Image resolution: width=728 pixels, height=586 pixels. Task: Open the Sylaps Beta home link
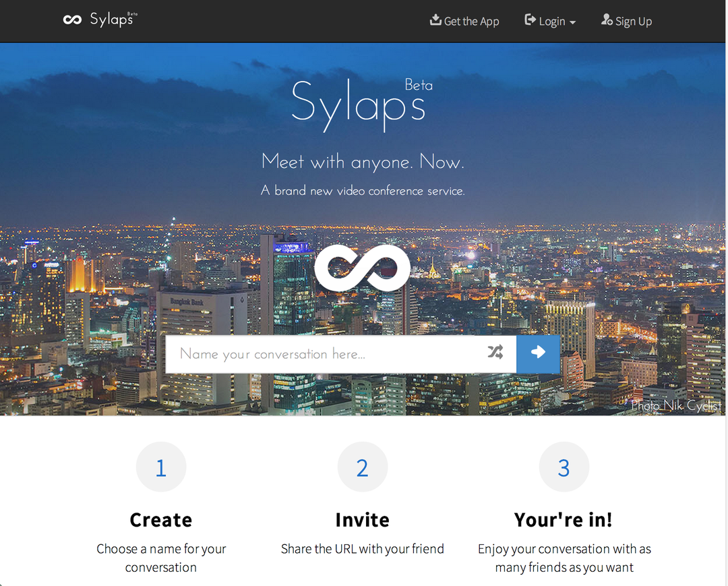click(100, 20)
